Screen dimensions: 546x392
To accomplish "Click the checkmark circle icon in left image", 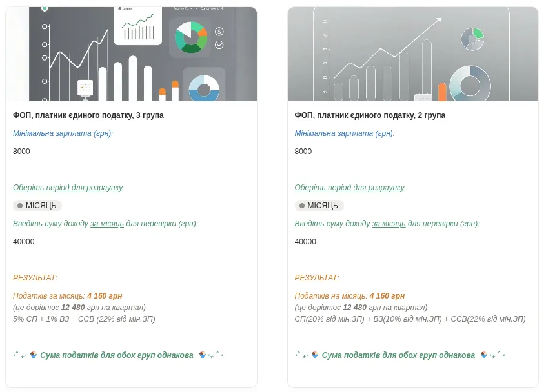I will pyautogui.click(x=219, y=45).
